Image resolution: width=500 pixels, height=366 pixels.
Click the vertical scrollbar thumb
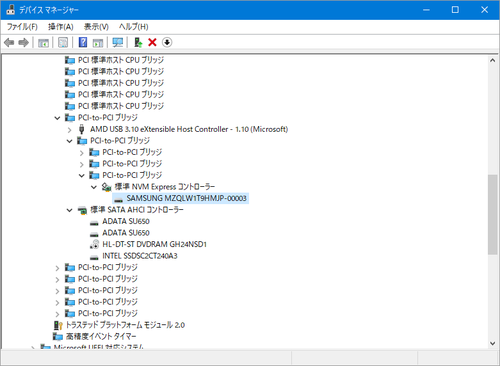(x=493, y=215)
